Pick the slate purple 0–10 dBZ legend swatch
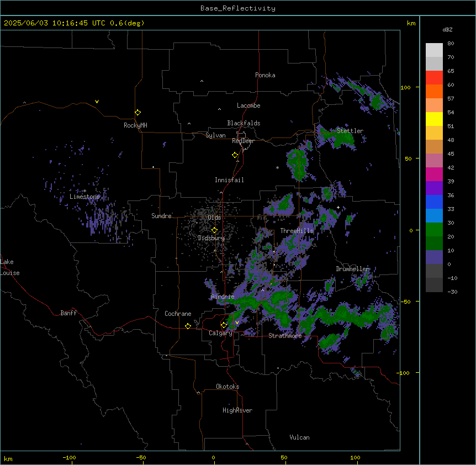476x465 pixels. tap(434, 257)
